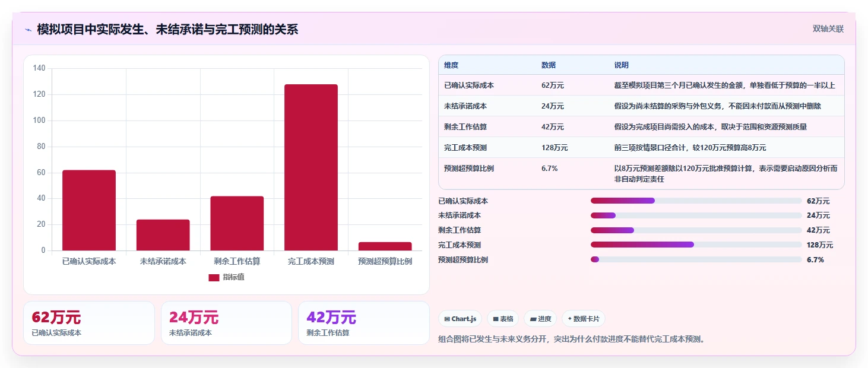
Task: Click the 表格 chip
Action: pos(503,319)
